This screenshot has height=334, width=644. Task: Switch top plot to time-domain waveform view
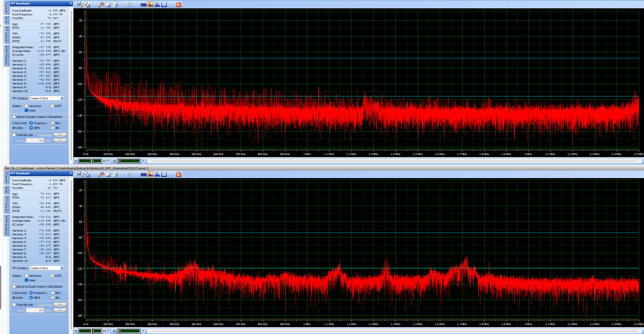[143, 5]
